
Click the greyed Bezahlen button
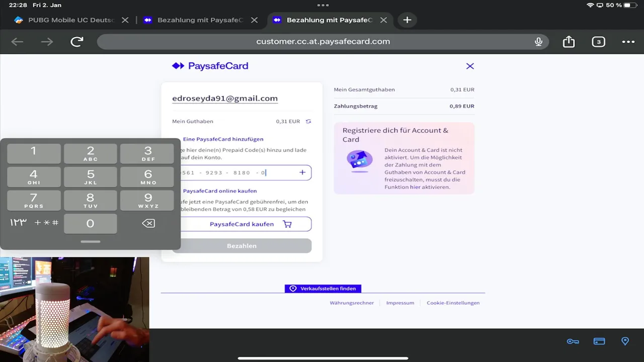pyautogui.click(x=242, y=246)
